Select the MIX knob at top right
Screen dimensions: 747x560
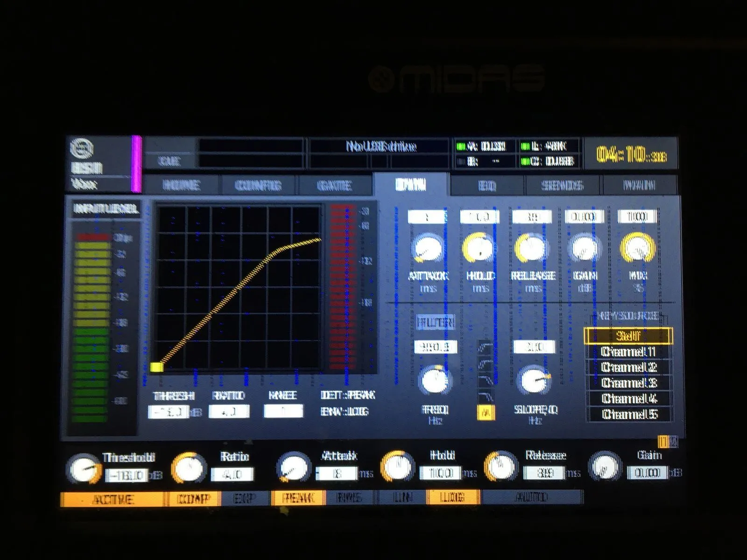(637, 248)
